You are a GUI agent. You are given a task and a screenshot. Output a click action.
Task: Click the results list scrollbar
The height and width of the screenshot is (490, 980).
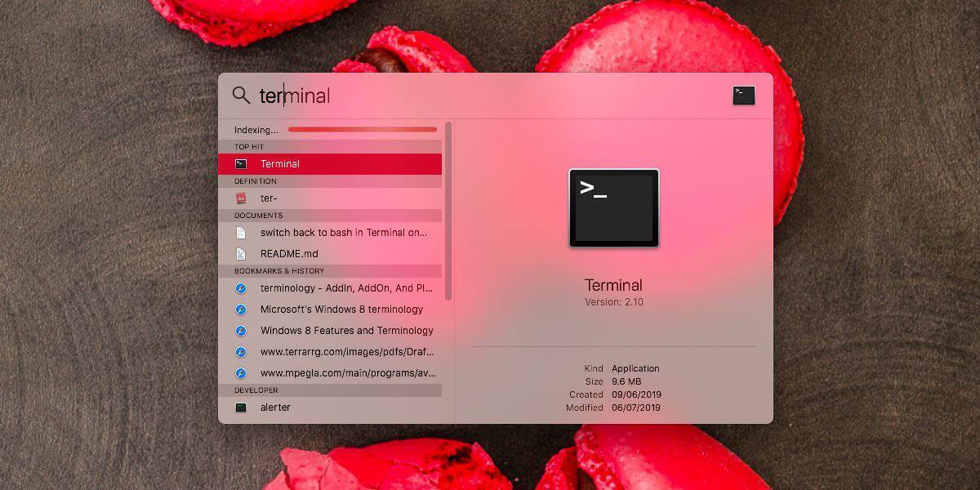coord(448,211)
